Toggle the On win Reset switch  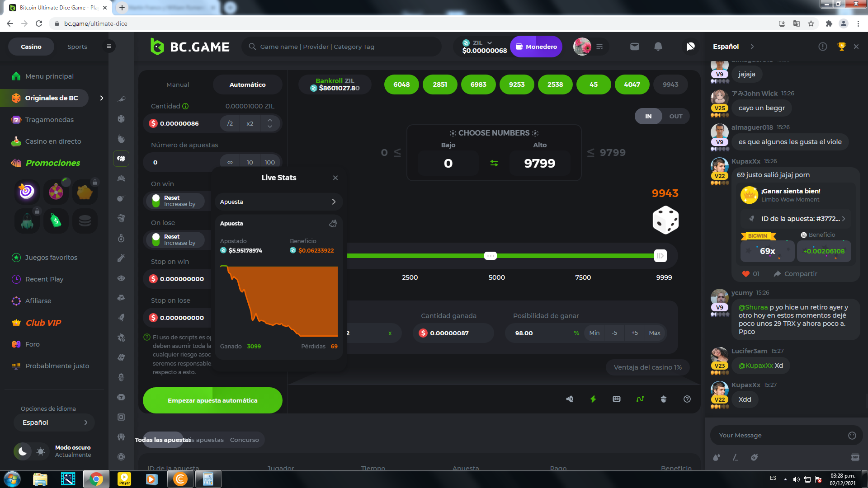156,201
